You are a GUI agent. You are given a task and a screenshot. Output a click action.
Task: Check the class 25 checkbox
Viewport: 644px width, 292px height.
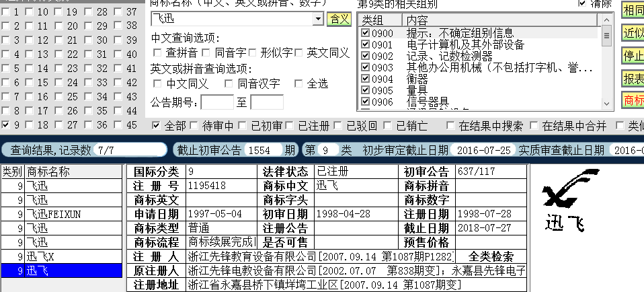coord(59,97)
